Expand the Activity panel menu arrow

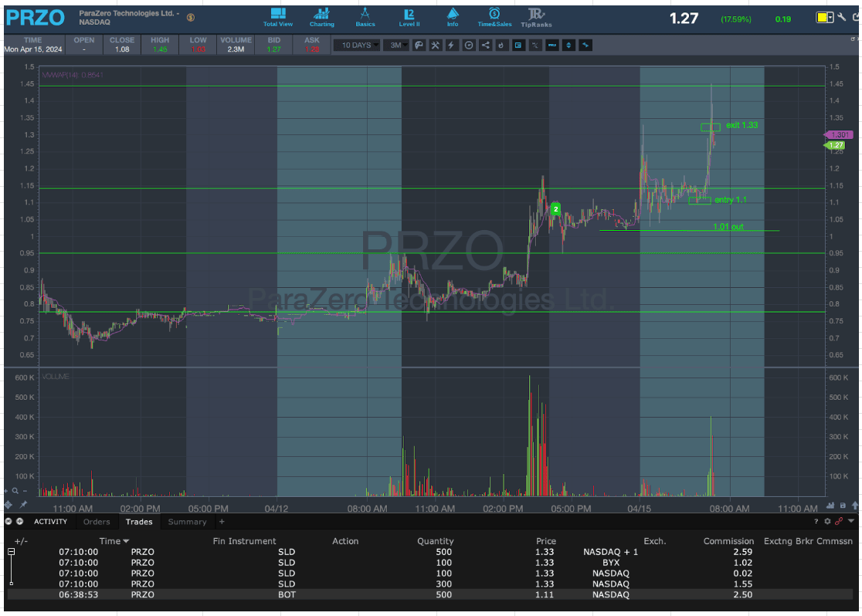851,522
